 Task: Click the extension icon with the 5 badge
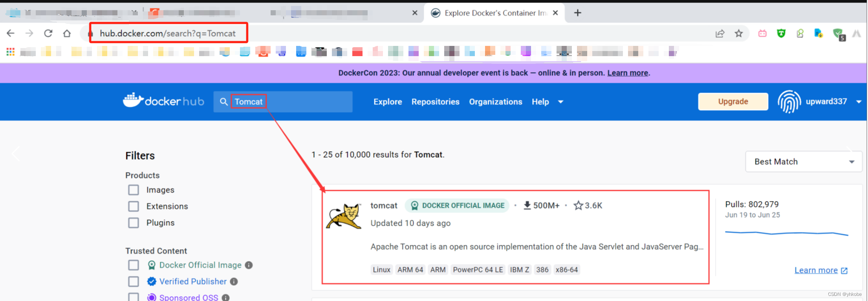[839, 34]
